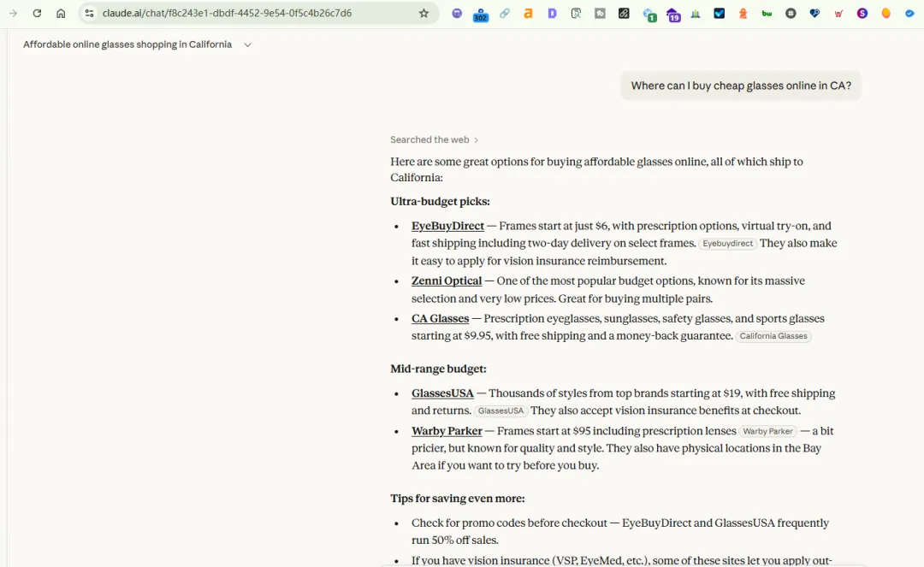
Task: Go to the browser home page
Action: 61,13
